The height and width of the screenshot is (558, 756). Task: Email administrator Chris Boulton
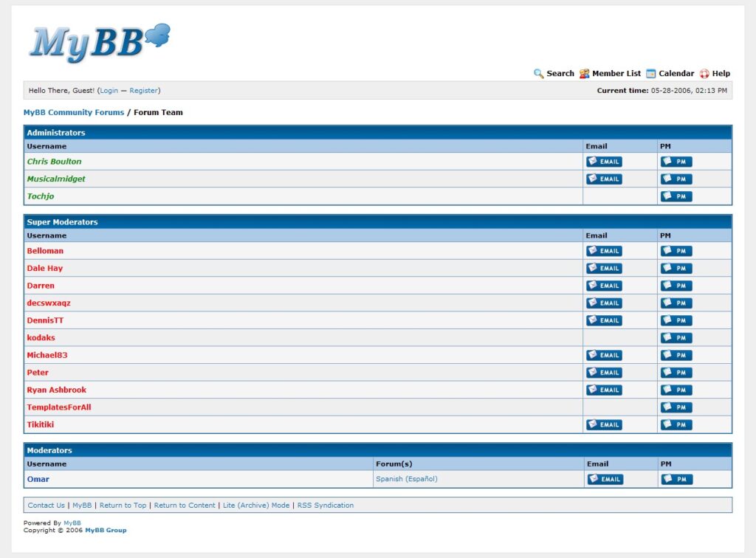(604, 162)
